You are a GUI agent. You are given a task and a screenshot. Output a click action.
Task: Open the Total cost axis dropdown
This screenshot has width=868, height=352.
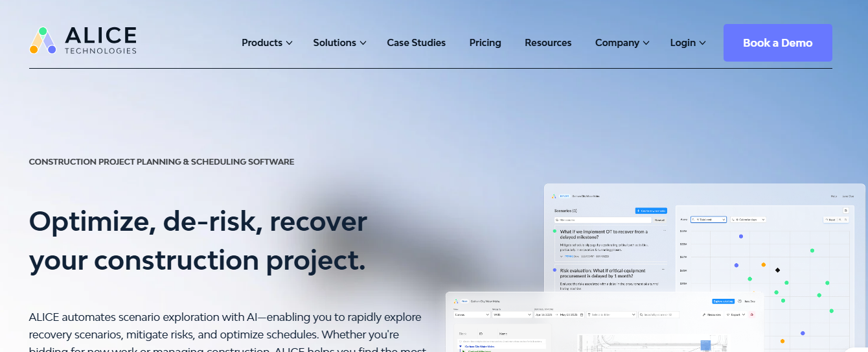[x=708, y=220]
